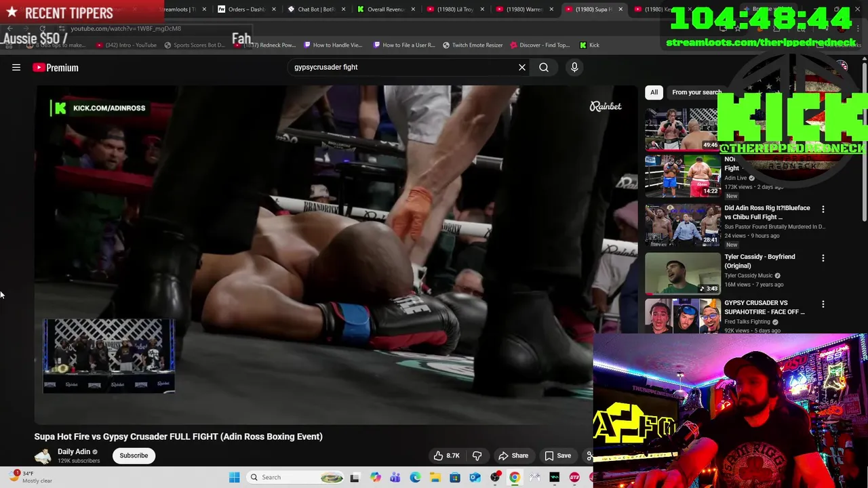Close the Orders – Dashboard tab
868x488 pixels.
pos(274,9)
